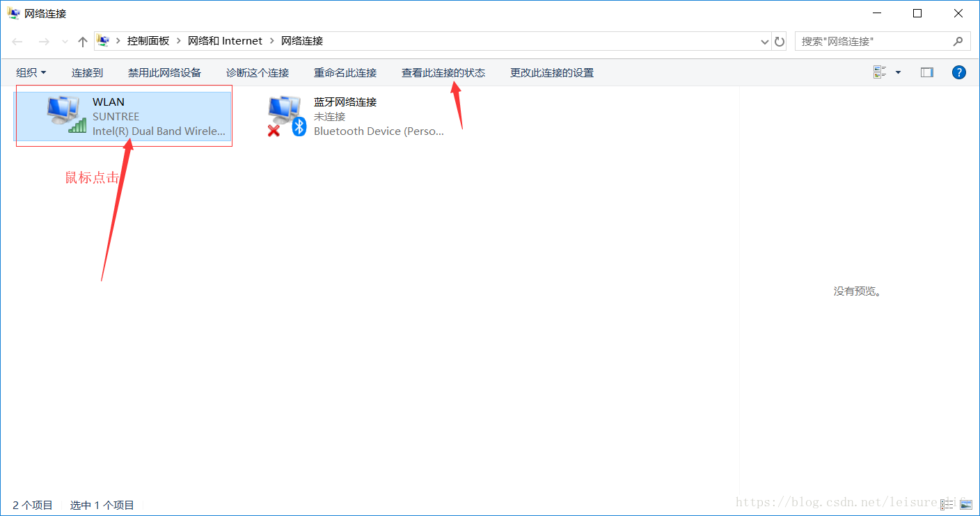Click the 网络连接 breadcrumb
The image size is (980, 516).
click(302, 41)
